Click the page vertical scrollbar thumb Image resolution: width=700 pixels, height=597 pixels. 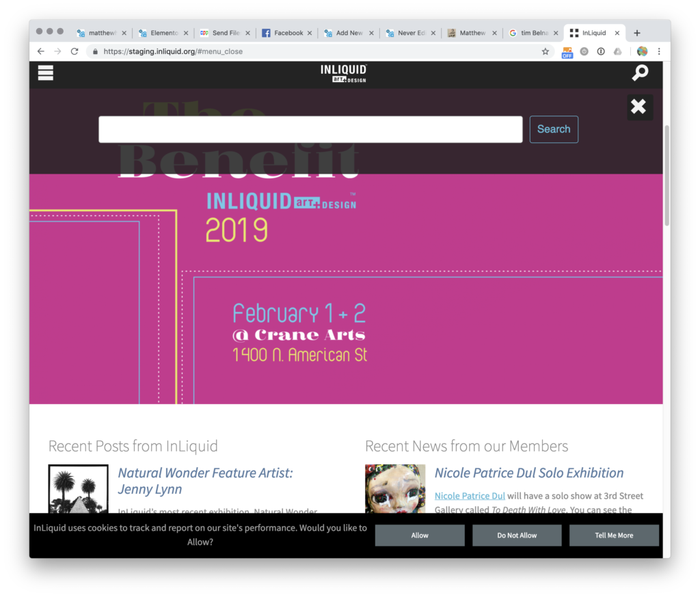667,176
